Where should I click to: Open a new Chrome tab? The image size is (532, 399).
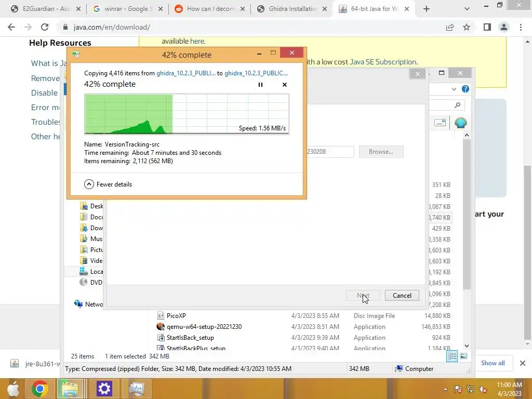[427, 9]
